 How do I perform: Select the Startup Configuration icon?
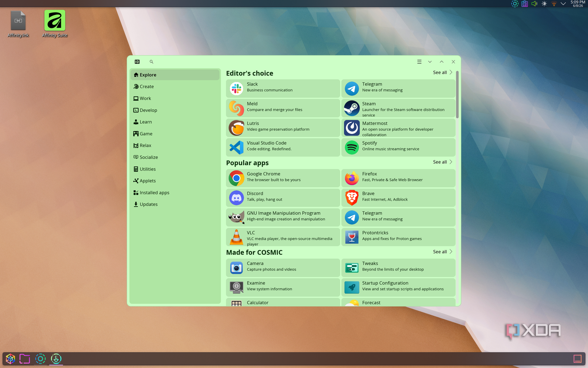[x=351, y=287]
